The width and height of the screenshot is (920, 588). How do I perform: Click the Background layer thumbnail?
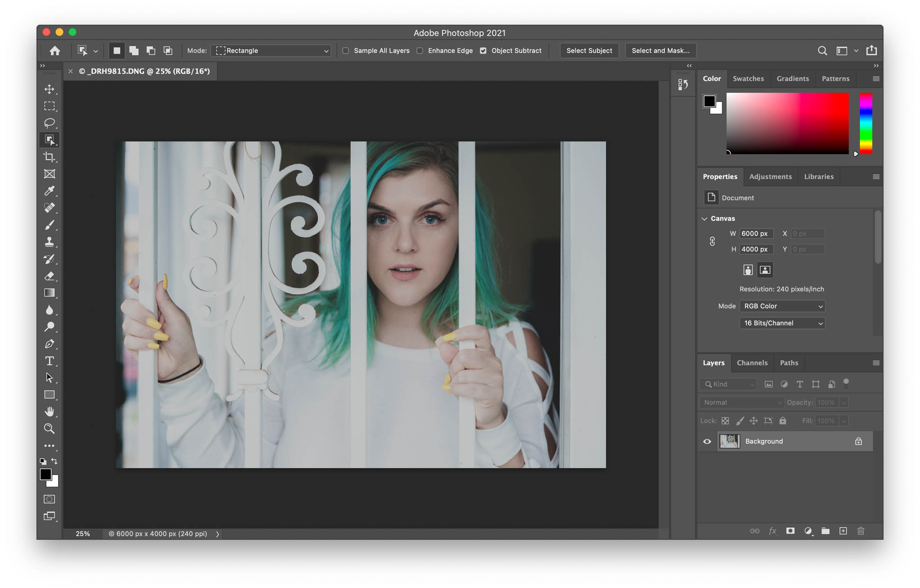click(730, 441)
